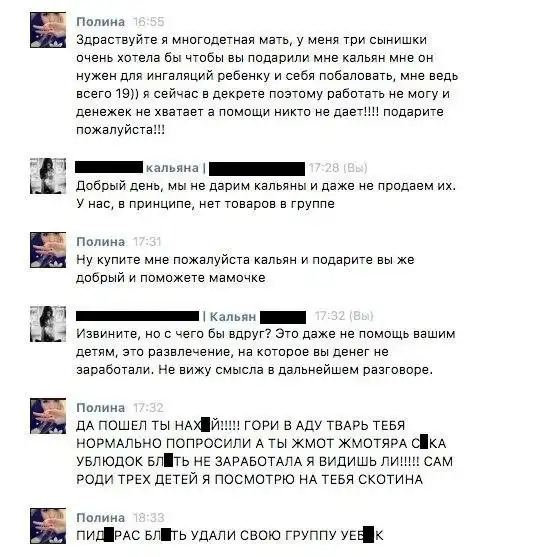Viewport: 539px width, 557px height.
Task: Click the Полина sender name at 18:33
Action: point(101,518)
